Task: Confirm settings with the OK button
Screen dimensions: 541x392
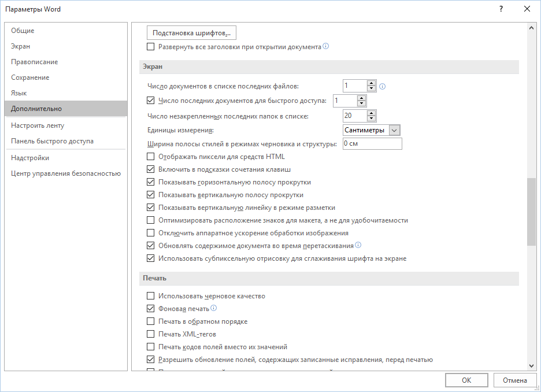Action: coord(466,380)
